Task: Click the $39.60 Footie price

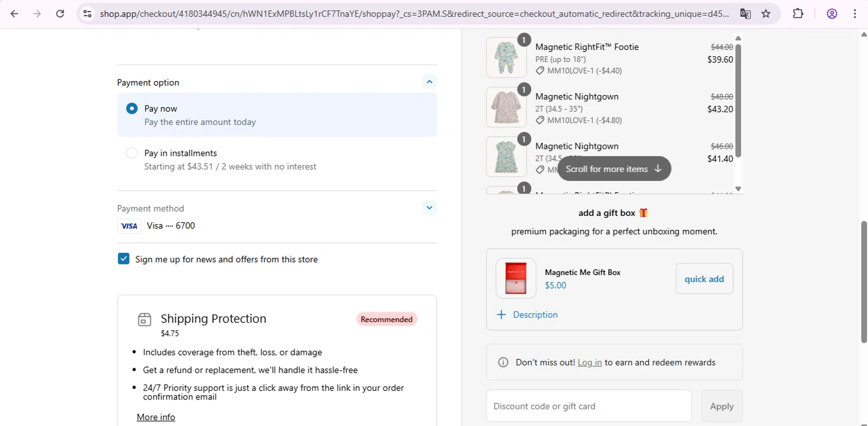Action: 720,59
